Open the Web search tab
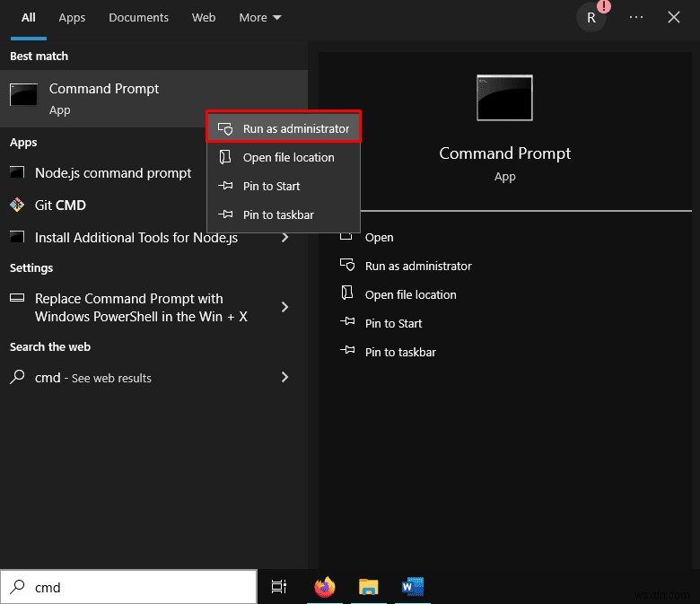This screenshot has height=604, width=700. (204, 17)
